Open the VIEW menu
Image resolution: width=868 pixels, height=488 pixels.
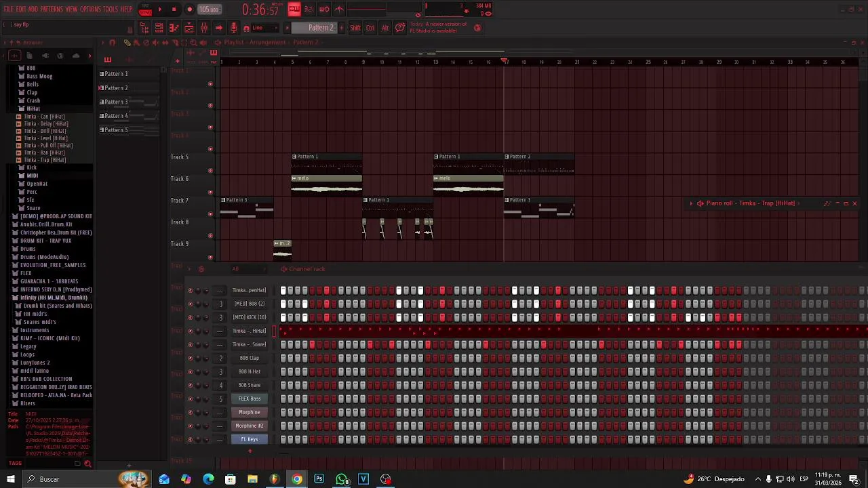click(71, 9)
